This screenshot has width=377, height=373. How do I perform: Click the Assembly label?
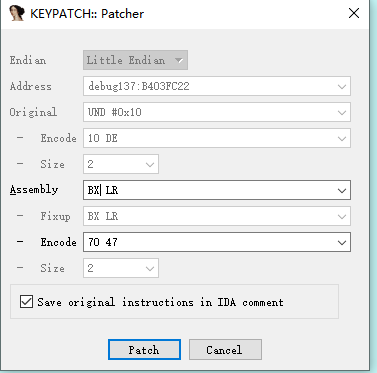pyautogui.click(x=34, y=190)
